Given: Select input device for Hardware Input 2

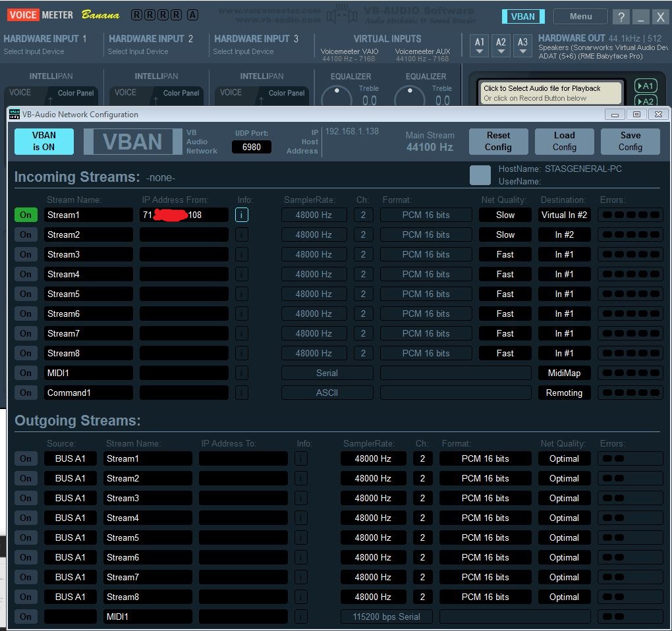Looking at the screenshot, I should click(x=138, y=51).
